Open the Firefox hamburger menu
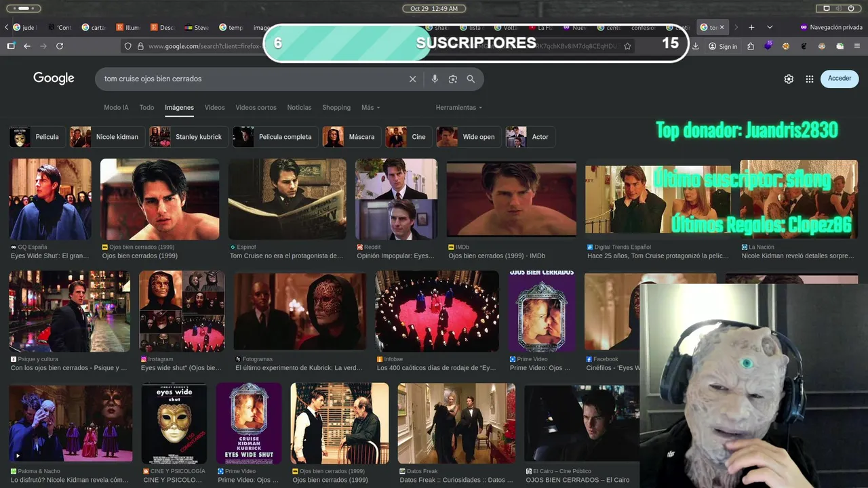 coord(858,46)
